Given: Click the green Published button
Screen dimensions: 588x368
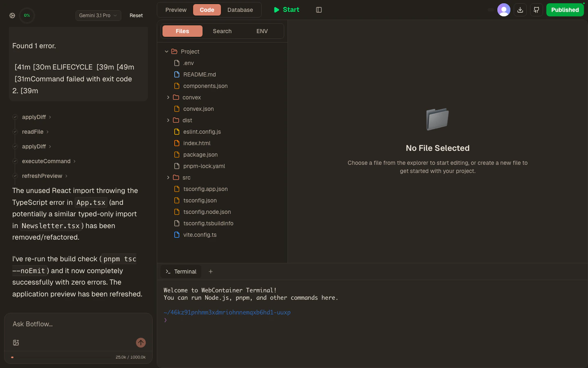Looking at the screenshot, I should [x=565, y=10].
